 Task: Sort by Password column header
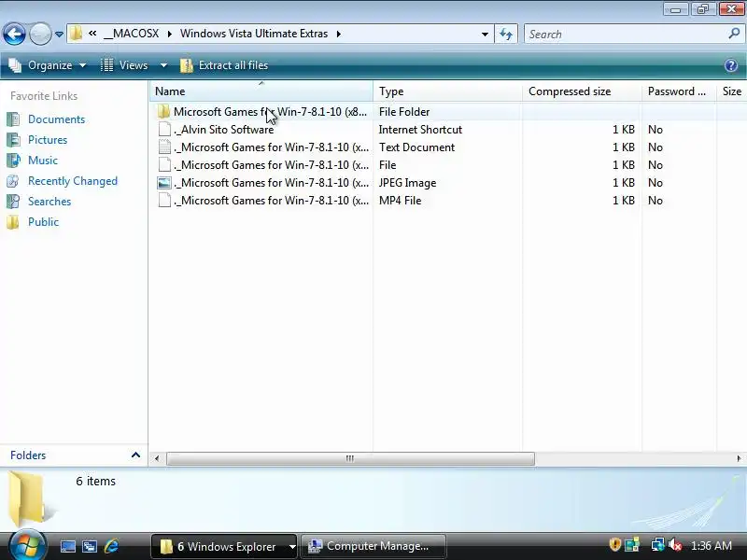[x=679, y=91]
